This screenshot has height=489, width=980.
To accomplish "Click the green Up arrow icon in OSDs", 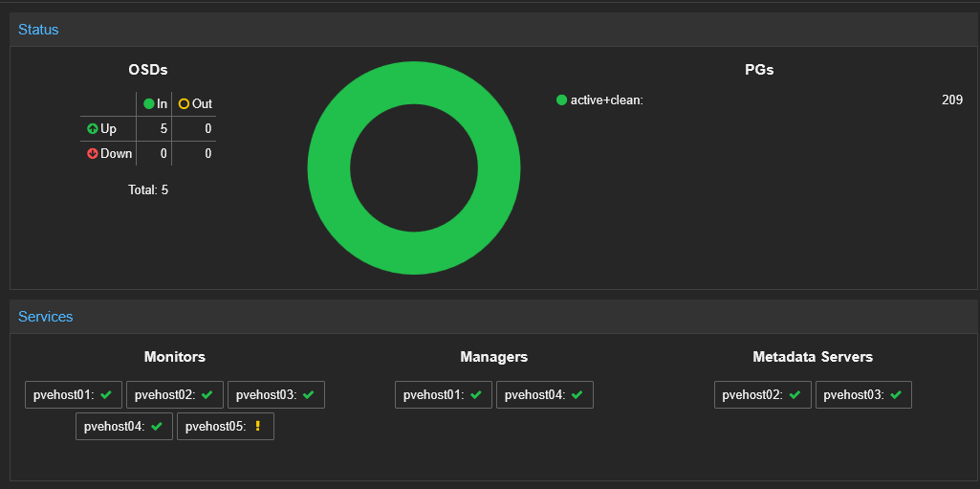I will [x=93, y=129].
